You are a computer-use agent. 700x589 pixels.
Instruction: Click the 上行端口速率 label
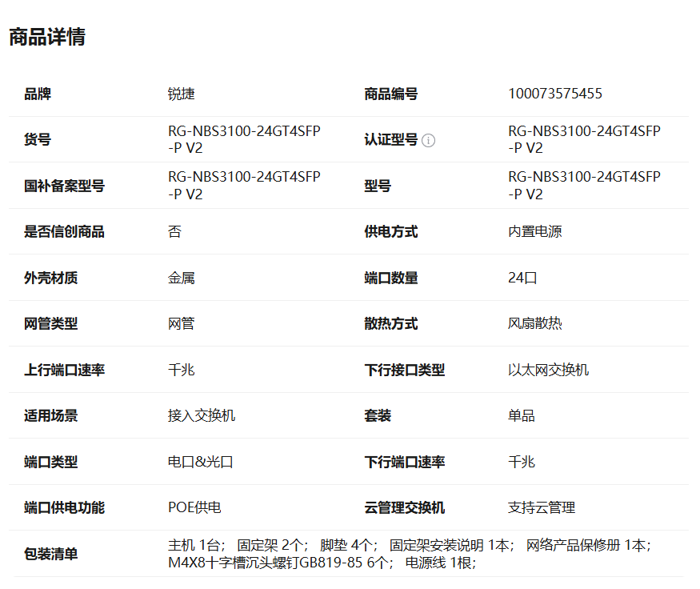click(x=64, y=371)
